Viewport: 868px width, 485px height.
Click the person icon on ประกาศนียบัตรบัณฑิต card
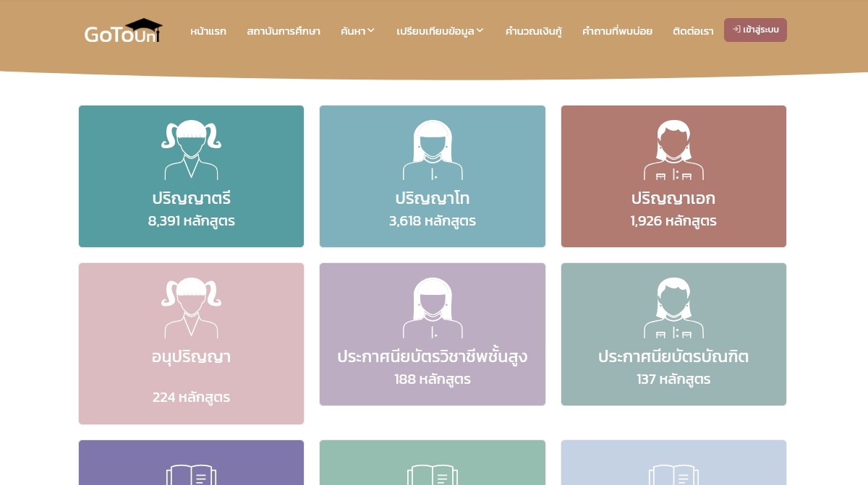673,307
